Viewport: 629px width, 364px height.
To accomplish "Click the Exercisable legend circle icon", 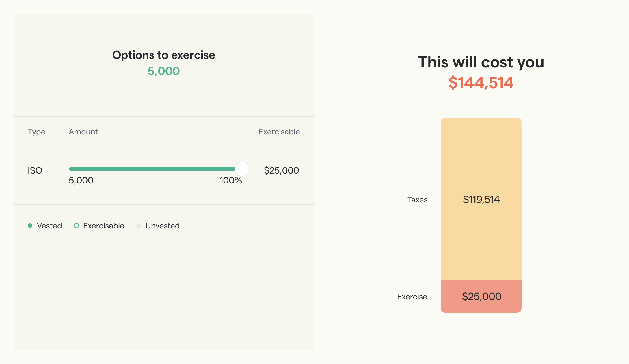I will click(77, 226).
